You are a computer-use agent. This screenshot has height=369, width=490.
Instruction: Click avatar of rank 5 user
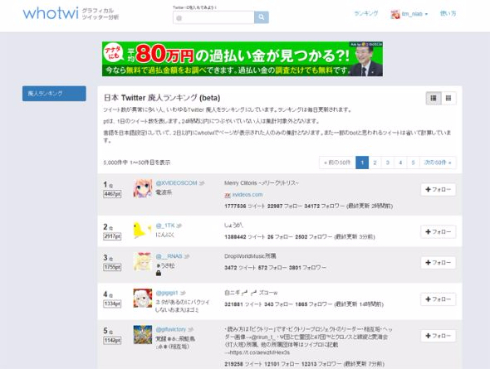(143, 334)
